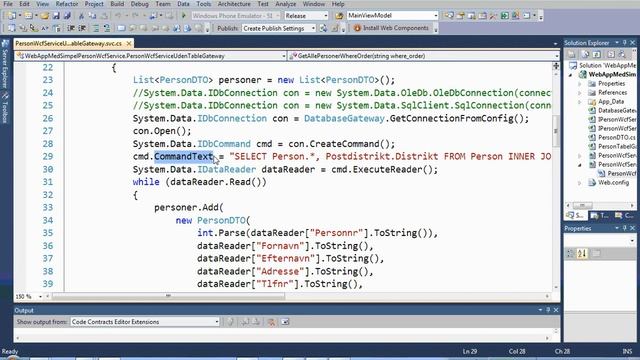This screenshot has width=640, height=360.
Task: Open the Create Publish Settings dropdown
Action: click(x=279, y=28)
